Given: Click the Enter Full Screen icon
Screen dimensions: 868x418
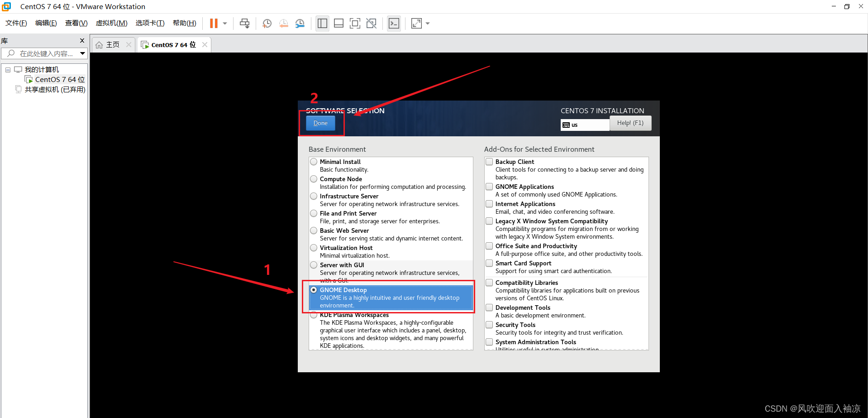Looking at the screenshot, I should click(355, 24).
